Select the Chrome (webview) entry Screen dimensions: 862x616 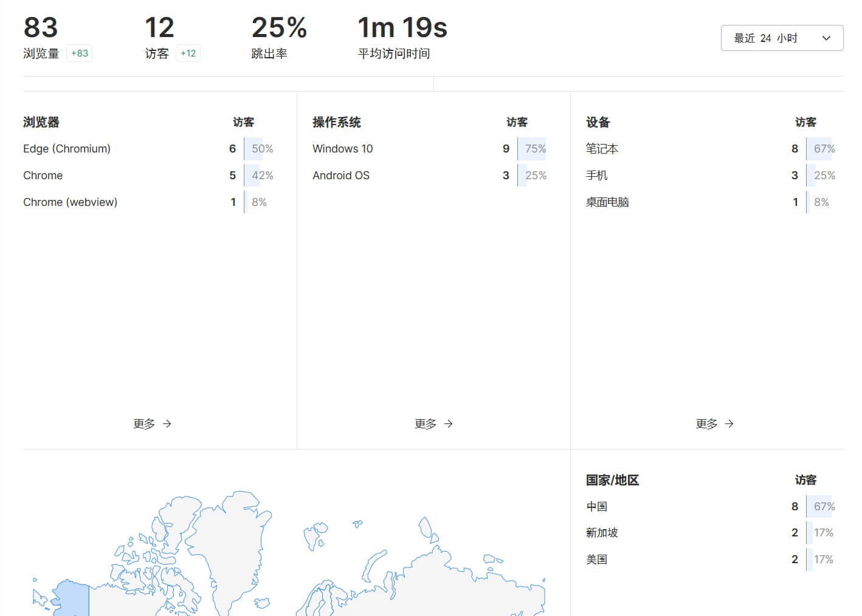click(x=70, y=202)
